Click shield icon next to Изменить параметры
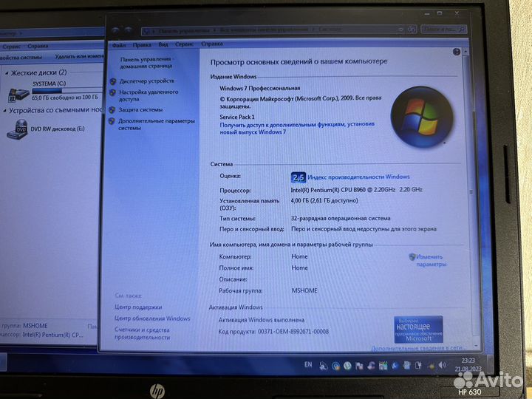Viewport: 532px width, 399px height. (412, 256)
